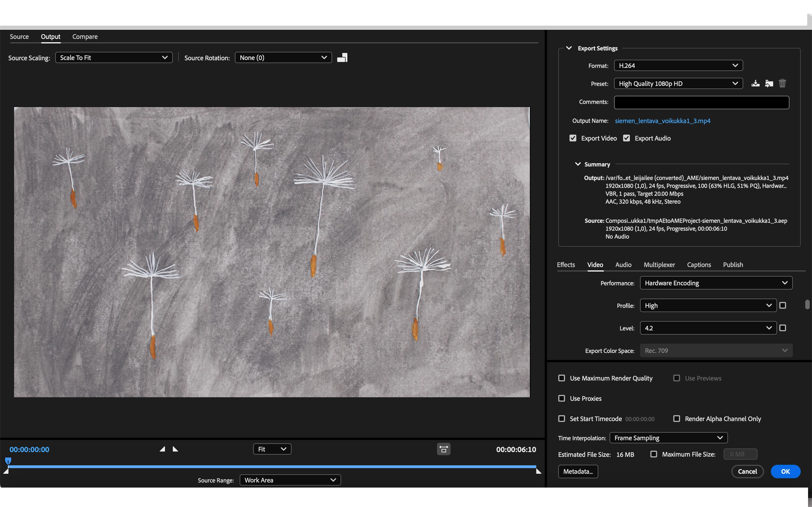
Task: Switch to the Source tab
Action: coord(19,37)
